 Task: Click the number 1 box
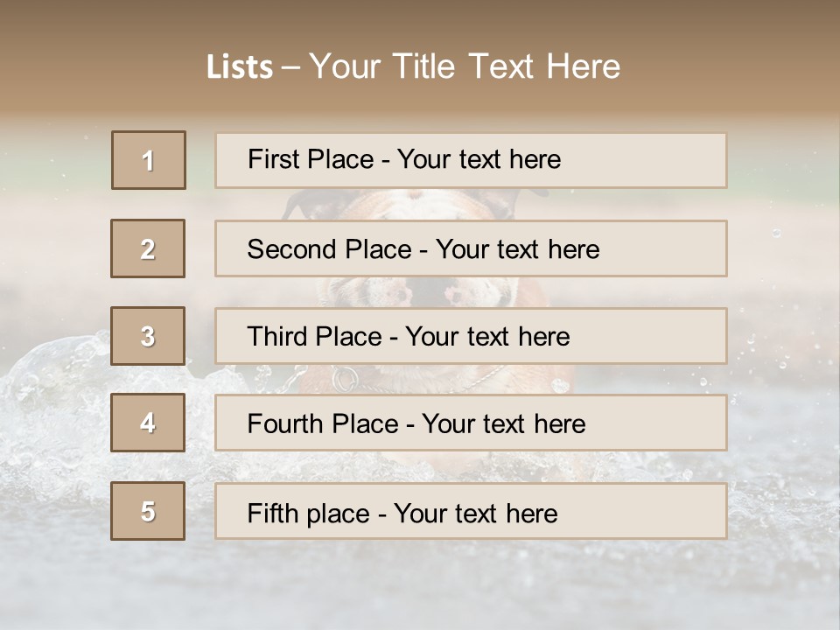pos(149,160)
